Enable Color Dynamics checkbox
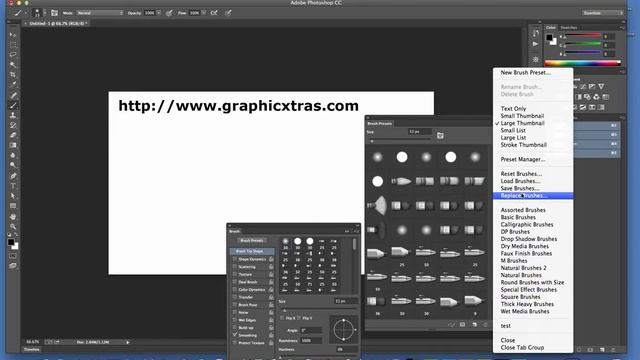Screen dimensions: 640x360 click(235, 290)
